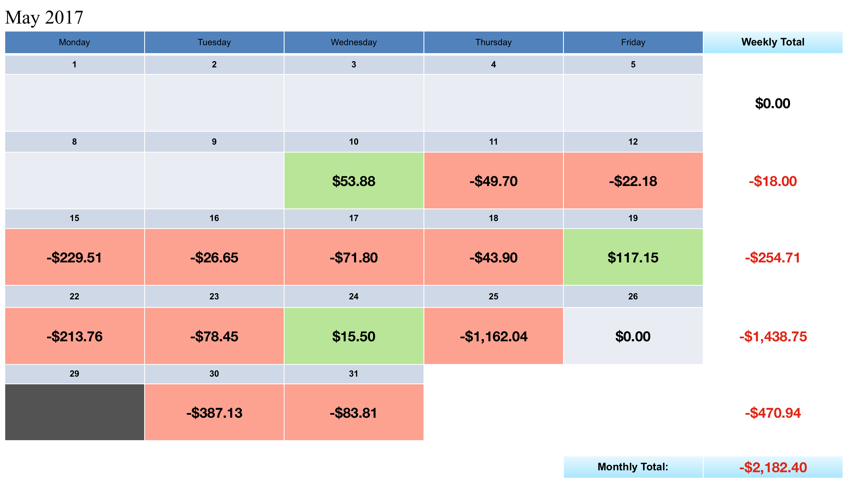This screenshot has height=504, width=847.
Task: Click the Monthly Total label cell
Action: click(x=633, y=467)
